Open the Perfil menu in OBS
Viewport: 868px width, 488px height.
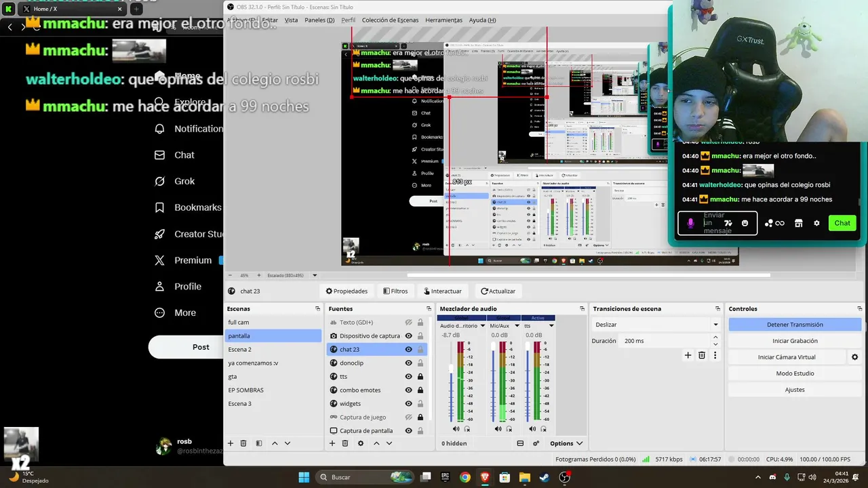[x=348, y=20]
